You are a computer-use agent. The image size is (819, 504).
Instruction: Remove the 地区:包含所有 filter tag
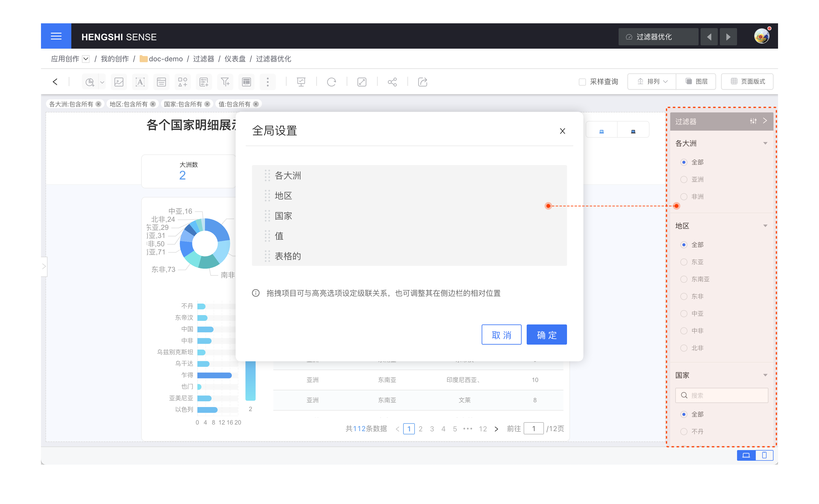coord(153,104)
